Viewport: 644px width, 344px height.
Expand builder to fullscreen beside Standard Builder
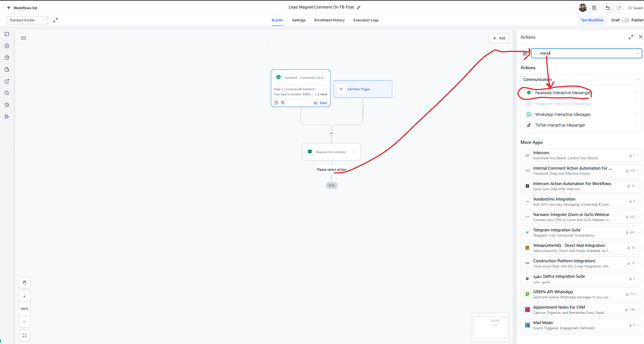[x=55, y=20]
